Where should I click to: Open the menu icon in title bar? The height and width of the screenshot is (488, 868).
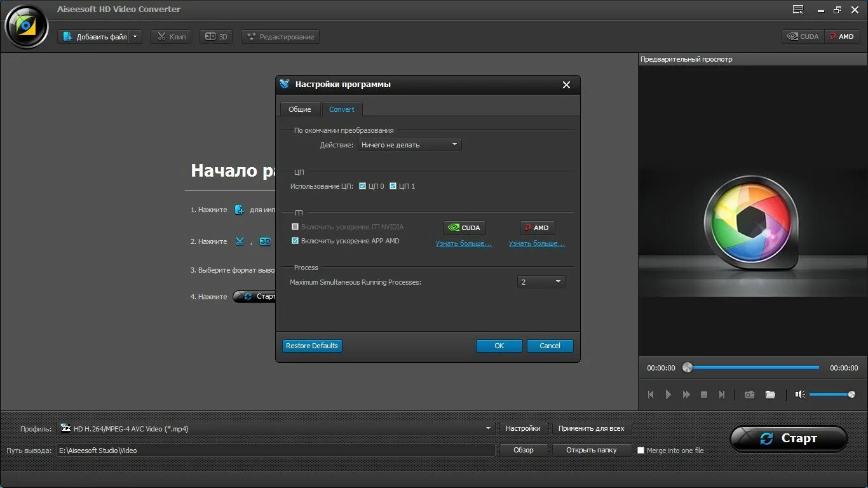pyautogui.click(x=798, y=10)
